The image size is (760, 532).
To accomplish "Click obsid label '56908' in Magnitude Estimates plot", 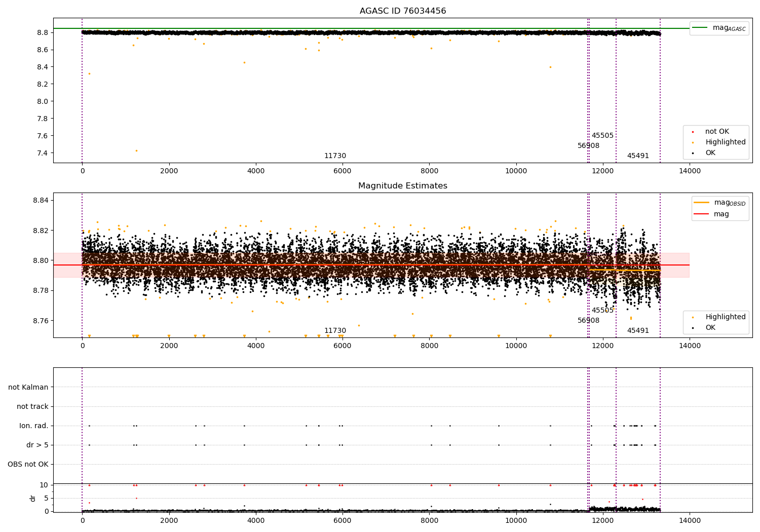I will point(588,321).
